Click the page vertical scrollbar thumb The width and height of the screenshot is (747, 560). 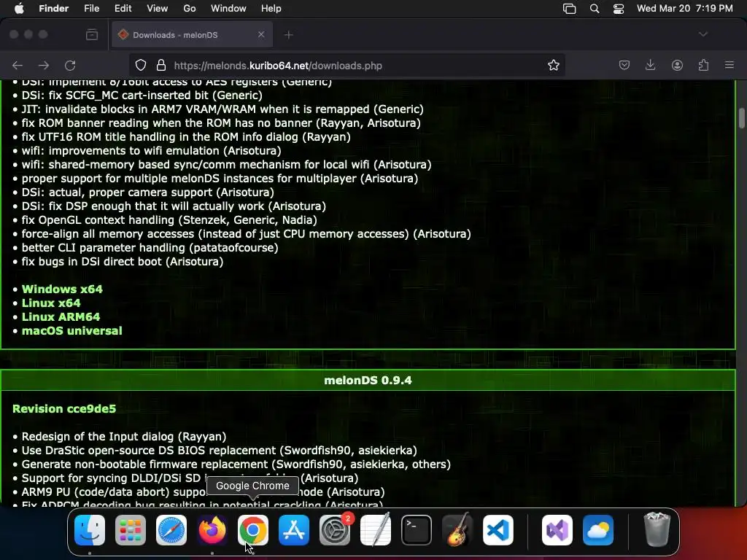[741, 118]
